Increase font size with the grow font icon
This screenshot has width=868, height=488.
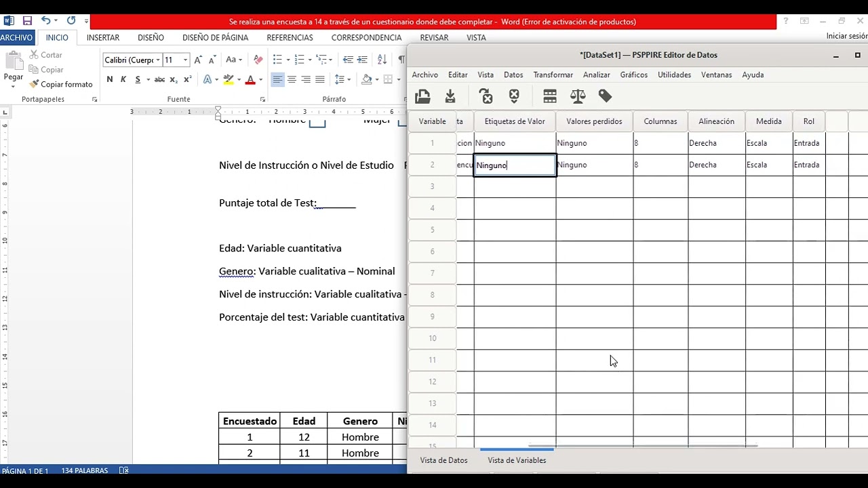pyautogui.click(x=198, y=60)
